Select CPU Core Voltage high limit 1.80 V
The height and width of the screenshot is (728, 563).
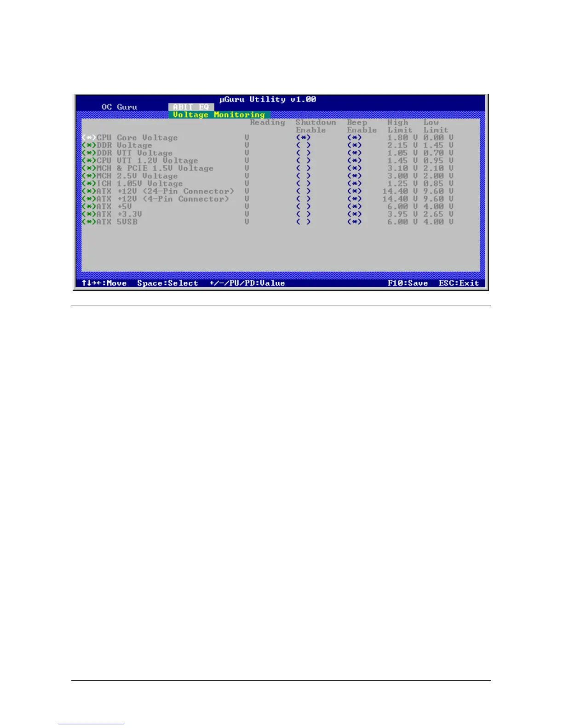tap(402, 138)
